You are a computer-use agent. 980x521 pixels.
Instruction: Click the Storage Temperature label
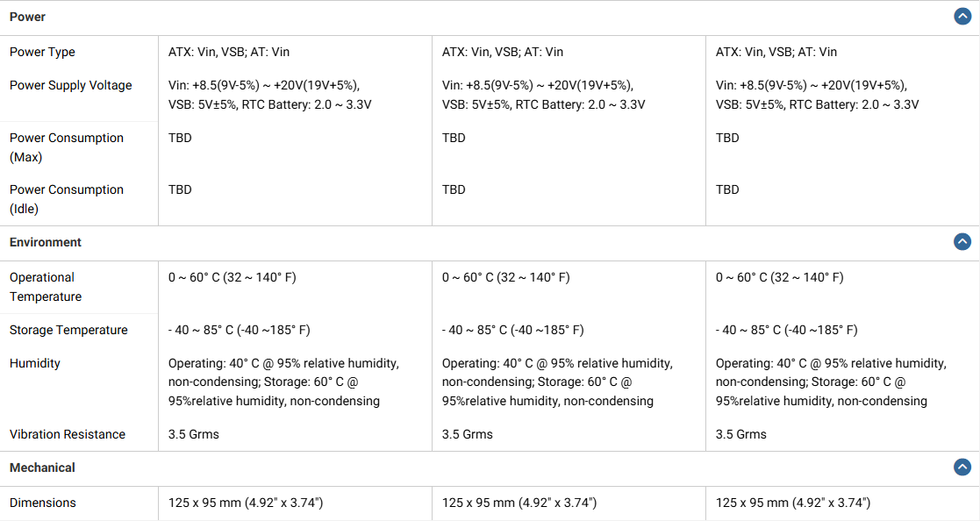coord(68,331)
